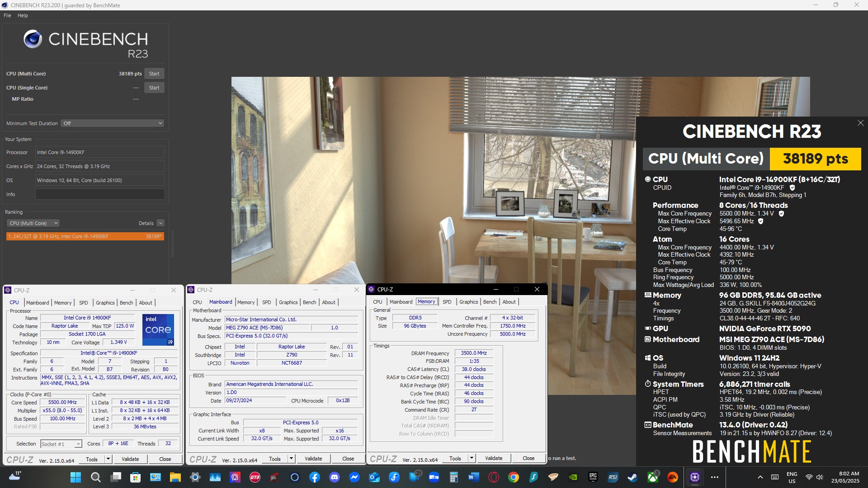Click the BenchMate CPU chip taskbar icon
Image resolution: width=868 pixels, height=488 pixels.
(x=695, y=477)
